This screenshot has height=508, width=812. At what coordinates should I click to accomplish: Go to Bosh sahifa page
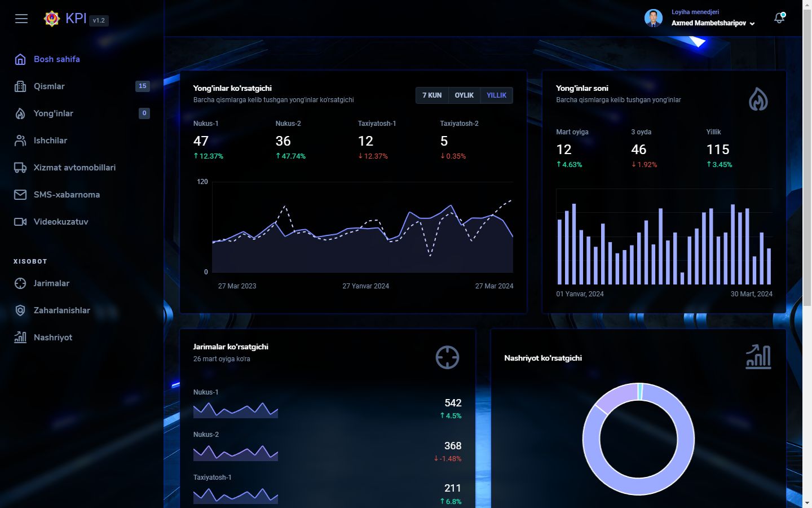[56, 59]
